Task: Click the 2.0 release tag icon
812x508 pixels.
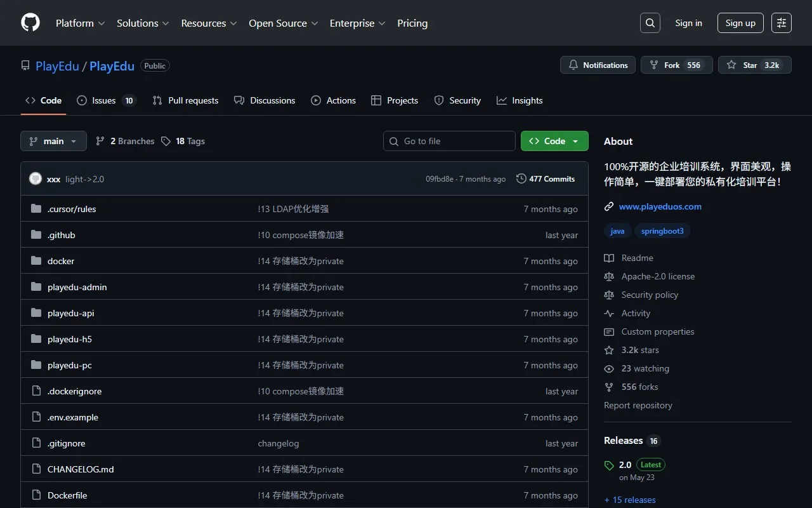Action: click(610, 465)
